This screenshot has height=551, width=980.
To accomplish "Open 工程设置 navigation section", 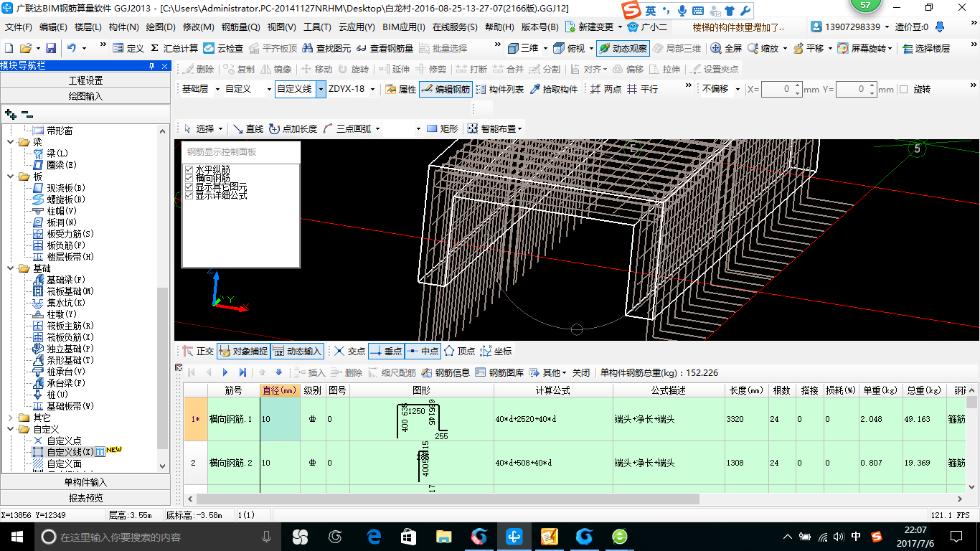I will (x=85, y=80).
